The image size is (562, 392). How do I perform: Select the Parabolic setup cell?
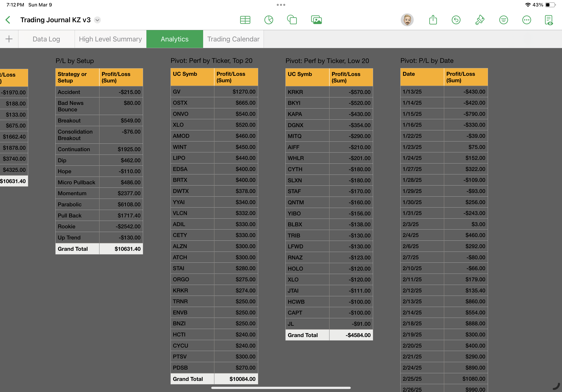click(x=77, y=204)
